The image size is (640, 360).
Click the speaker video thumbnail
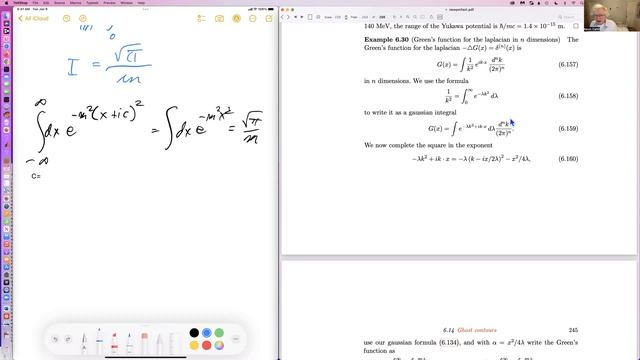point(612,16)
